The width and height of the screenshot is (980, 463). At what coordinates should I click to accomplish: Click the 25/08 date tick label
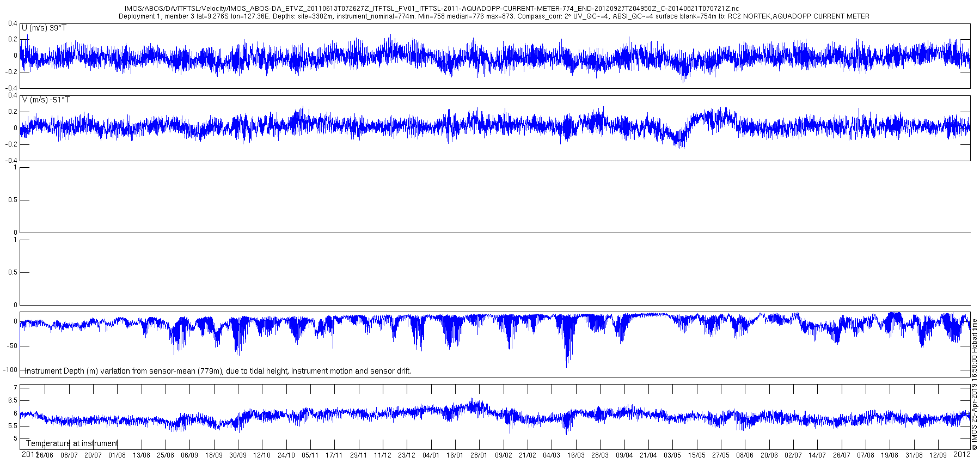(x=166, y=455)
